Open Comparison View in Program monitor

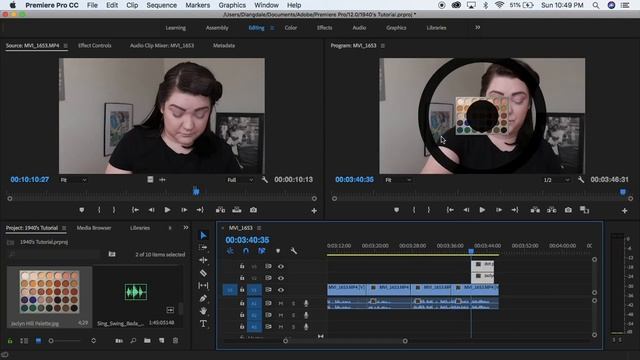coord(584,210)
